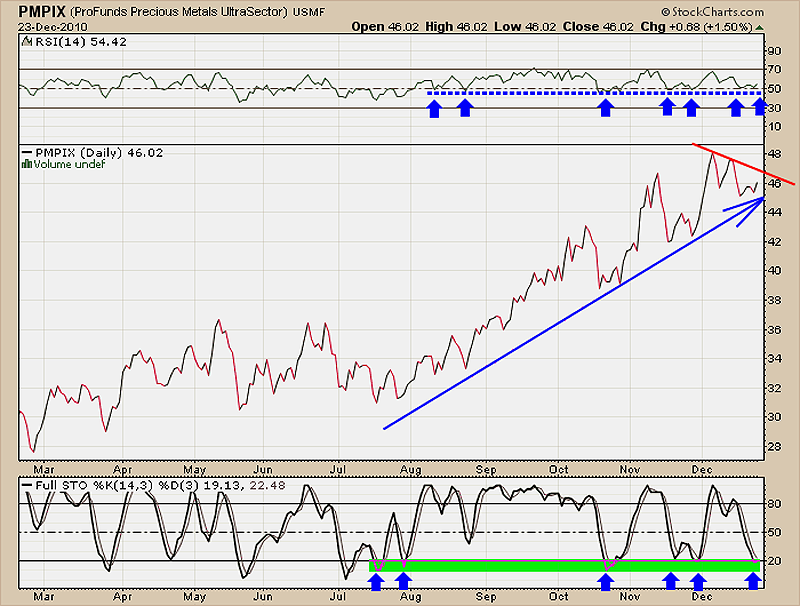The image size is (800, 606).
Task: Click the RSI legend line icon
Action: coord(27,42)
